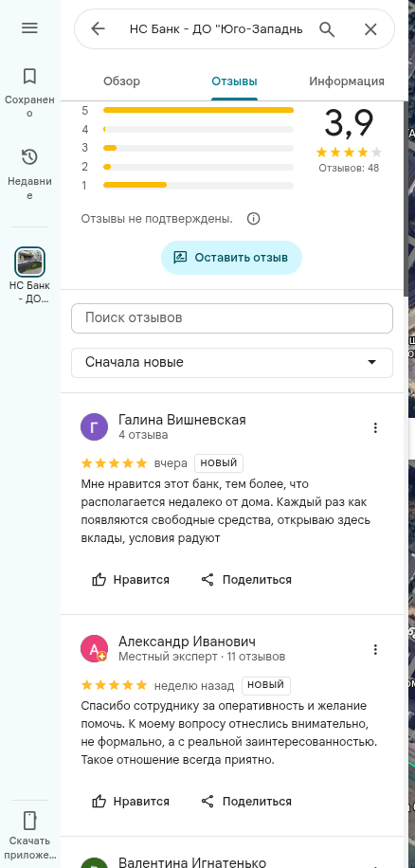The width and height of the screenshot is (415, 868).
Task: Click the search box text НС Банк
Action: [216, 29]
